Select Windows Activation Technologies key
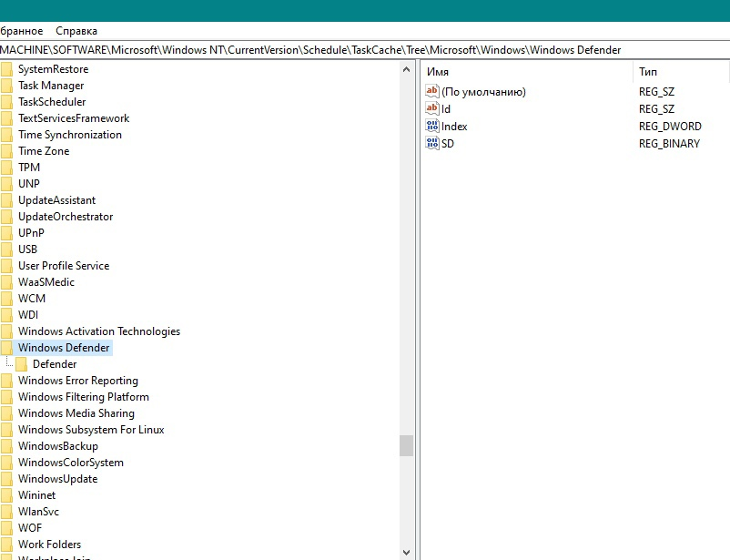The height and width of the screenshot is (560, 730). click(x=99, y=331)
